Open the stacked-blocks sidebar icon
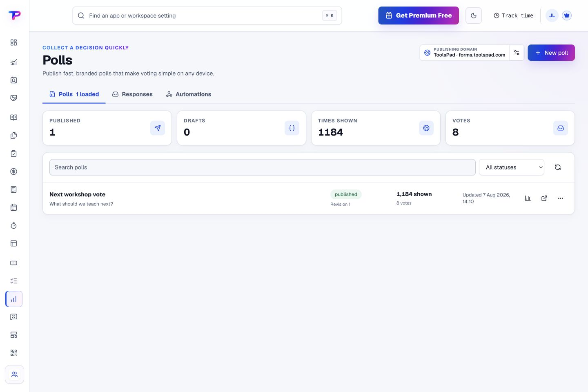Screen dimensions: 588x392 click(13, 335)
